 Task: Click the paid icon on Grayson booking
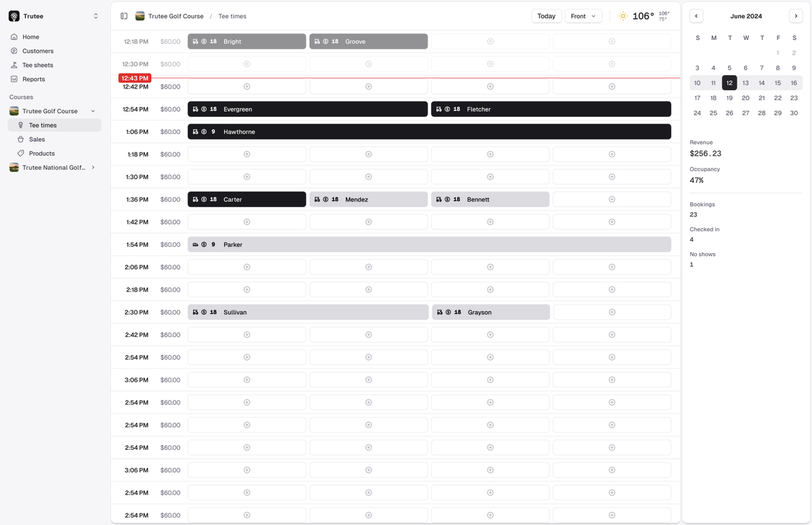[448, 313]
